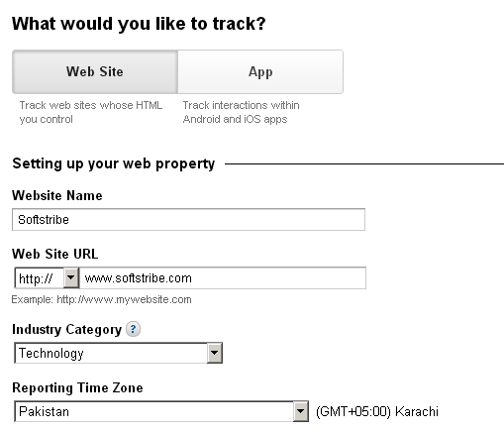This screenshot has height=432, width=504.
Task: Select the Web Site tracking option
Action: coord(95,71)
